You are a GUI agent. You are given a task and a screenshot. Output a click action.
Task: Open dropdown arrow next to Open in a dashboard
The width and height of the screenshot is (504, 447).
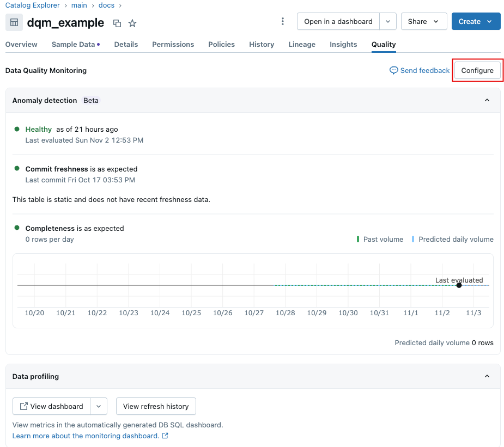pos(387,21)
